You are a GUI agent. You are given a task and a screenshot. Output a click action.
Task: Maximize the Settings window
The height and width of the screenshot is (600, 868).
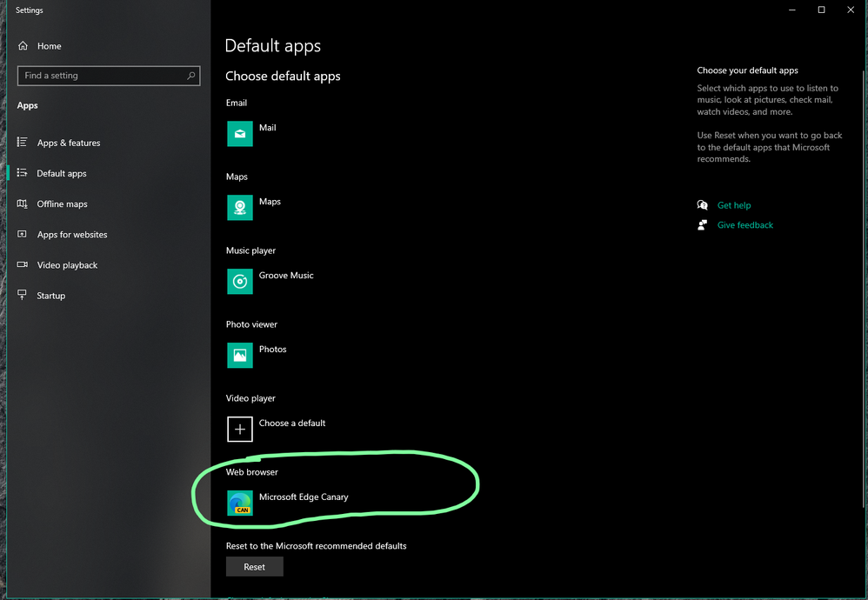point(822,10)
